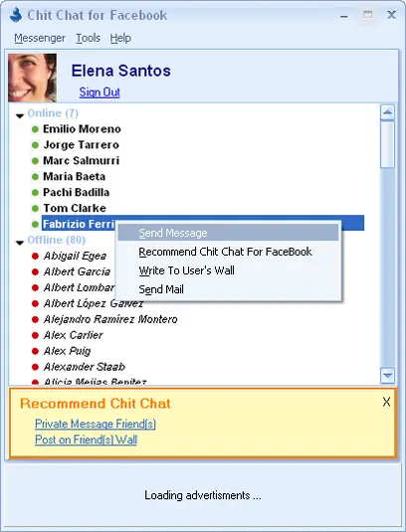Select Write To User's Wall option

point(186,270)
